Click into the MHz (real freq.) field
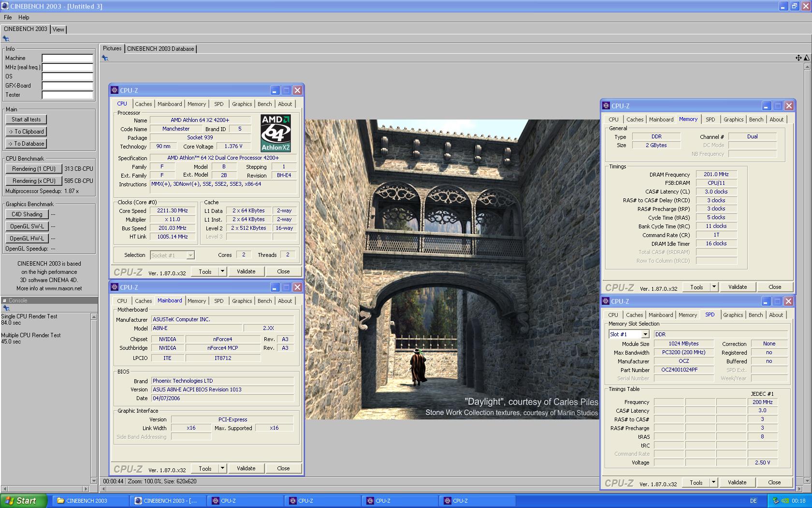This screenshot has height=508, width=812. pyautogui.click(x=67, y=67)
